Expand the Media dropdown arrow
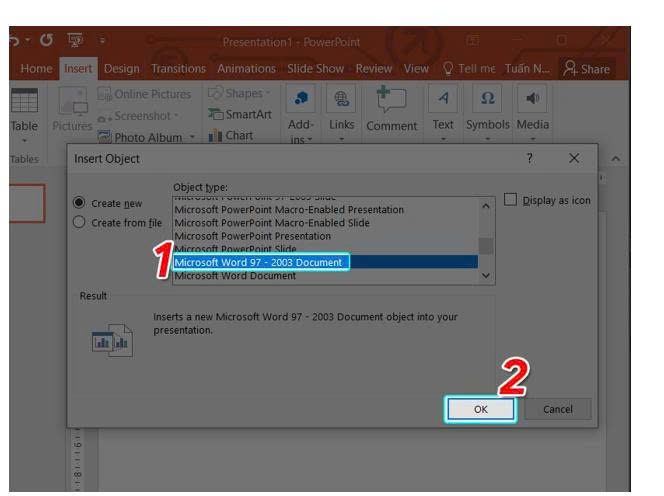This screenshot has height=496, width=664. [532, 139]
